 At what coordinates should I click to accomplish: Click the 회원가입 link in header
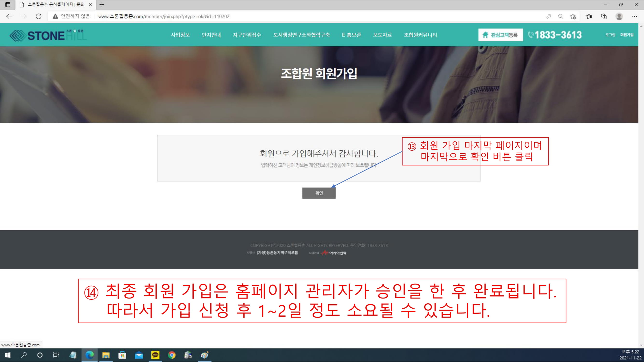coord(627,35)
